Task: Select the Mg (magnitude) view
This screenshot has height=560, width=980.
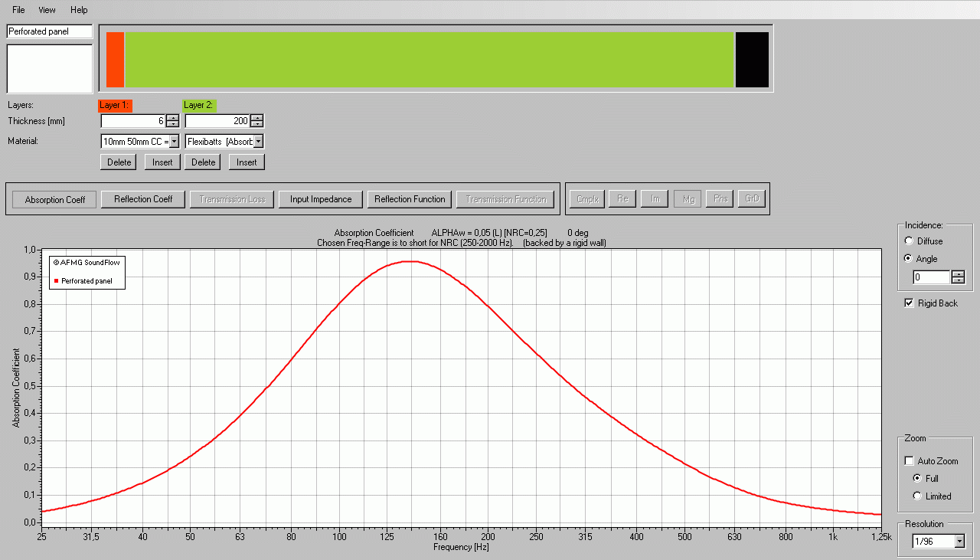Action: click(x=687, y=198)
